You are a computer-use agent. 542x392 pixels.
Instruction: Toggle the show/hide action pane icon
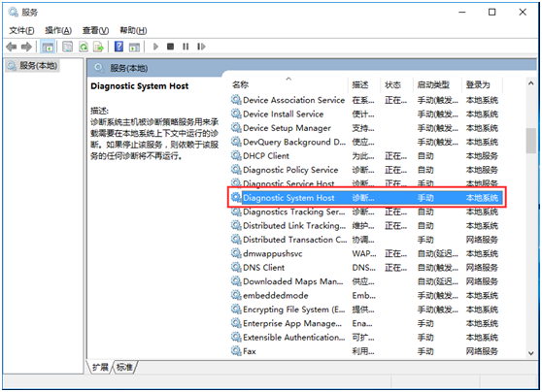pyautogui.click(x=134, y=47)
